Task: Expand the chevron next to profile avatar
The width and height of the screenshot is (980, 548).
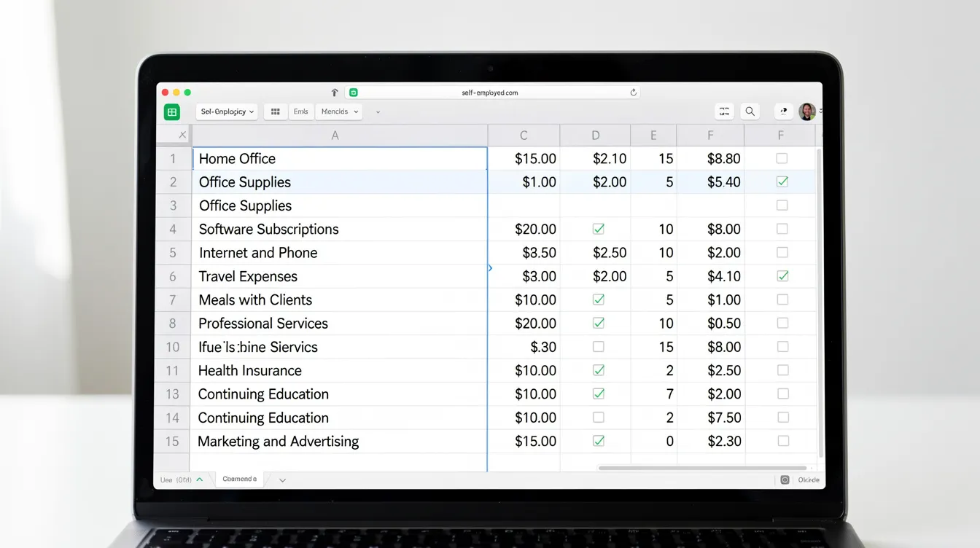Action: [820, 111]
